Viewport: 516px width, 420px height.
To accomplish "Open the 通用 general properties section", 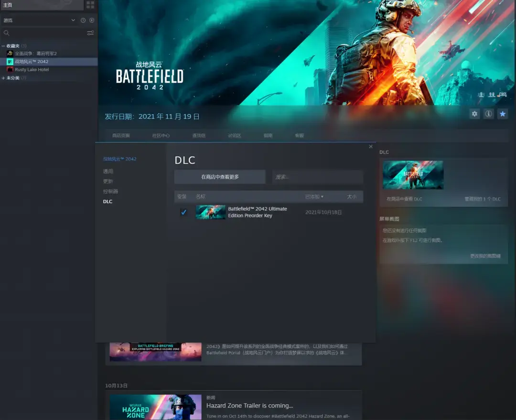I will click(108, 171).
